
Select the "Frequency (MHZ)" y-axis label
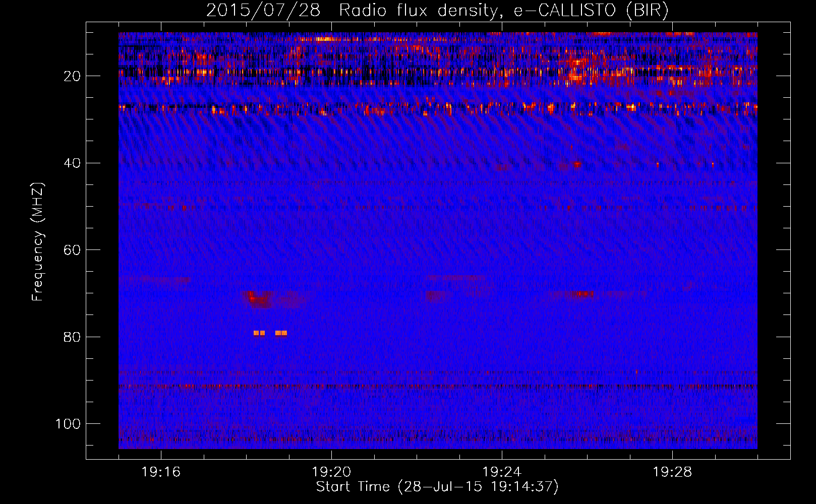point(38,241)
